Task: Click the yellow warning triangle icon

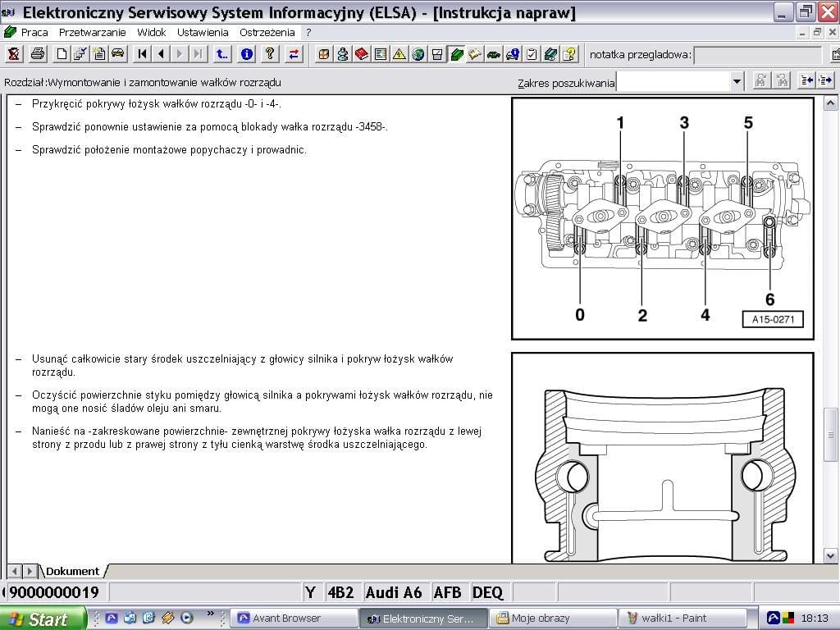Action: point(399,53)
